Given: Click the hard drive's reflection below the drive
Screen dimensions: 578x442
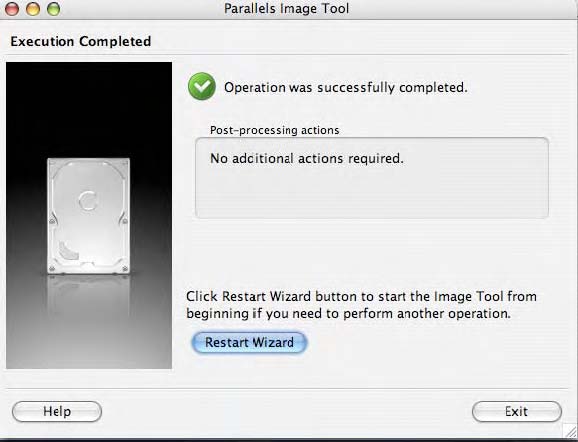Looking at the screenshot, I should pyautogui.click(x=88, y=295).
